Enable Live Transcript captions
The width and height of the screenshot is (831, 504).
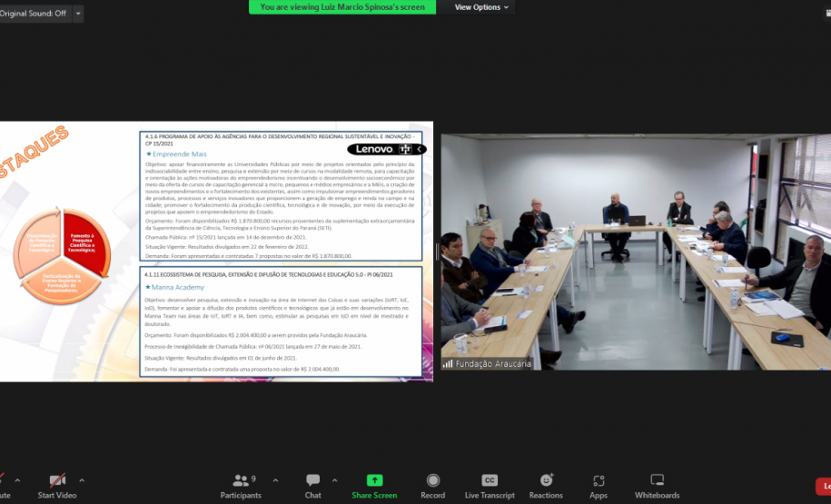coord(490,486)
